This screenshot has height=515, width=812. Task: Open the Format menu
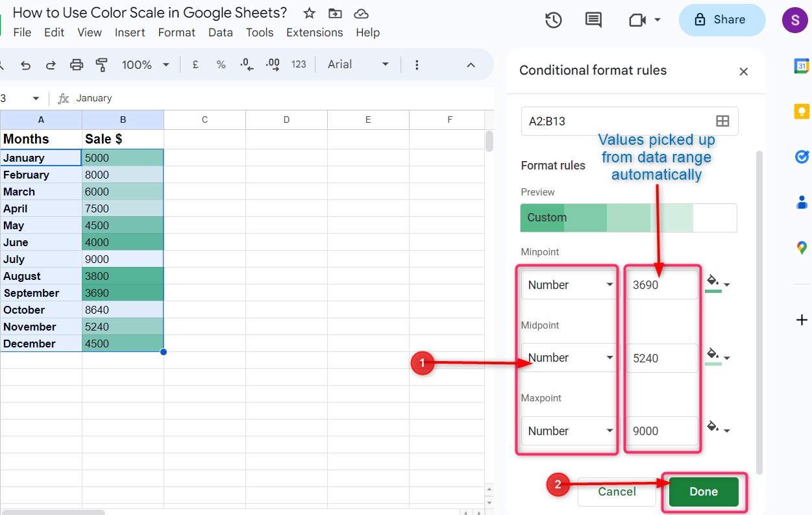coord(177,32)
